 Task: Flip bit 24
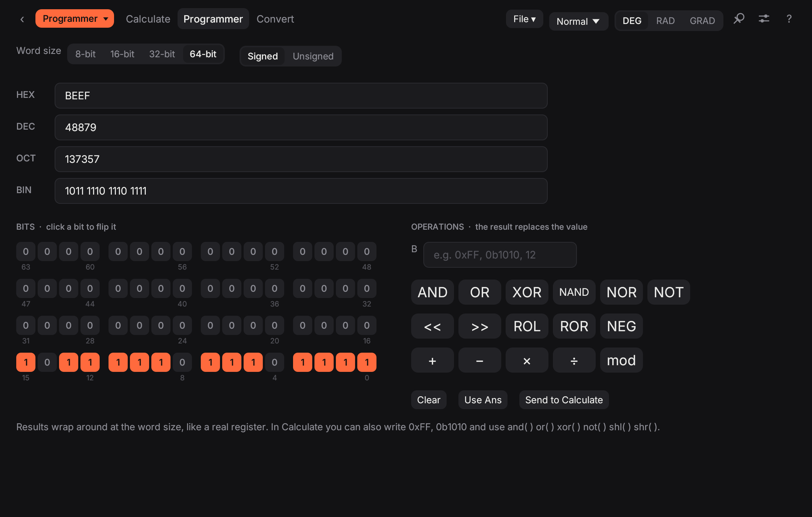click(x=182, y=326)
